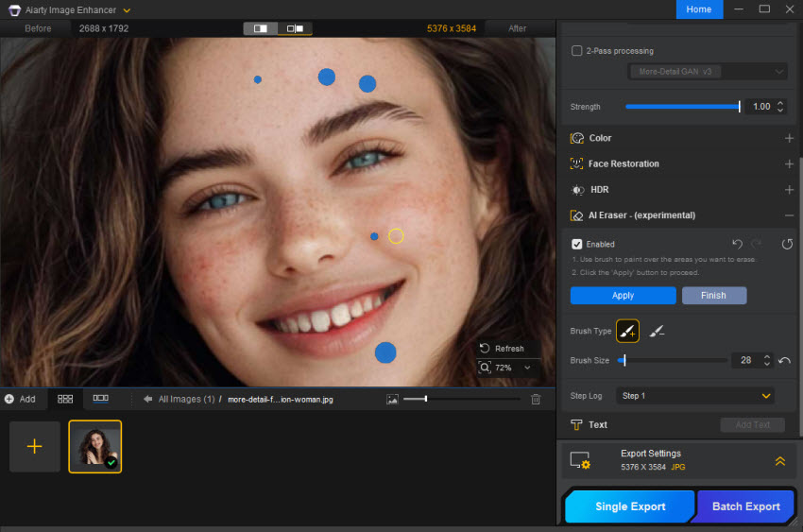Screen dimensions: 803x532
Task: Go back with the All Images arrow
Action: pyautogui.click(x=148, y=399)
